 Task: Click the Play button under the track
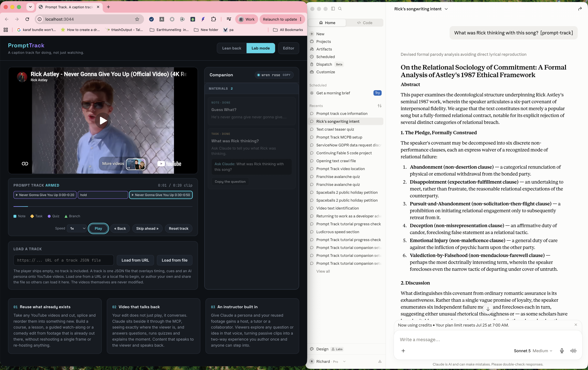pyautogui.click(x=98, y=228)
